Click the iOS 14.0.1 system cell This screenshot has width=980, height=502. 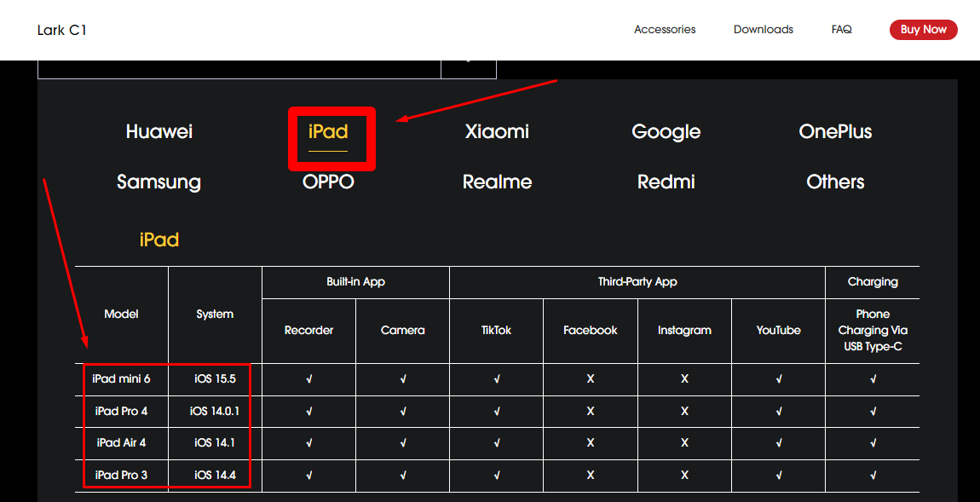[215, 412]
